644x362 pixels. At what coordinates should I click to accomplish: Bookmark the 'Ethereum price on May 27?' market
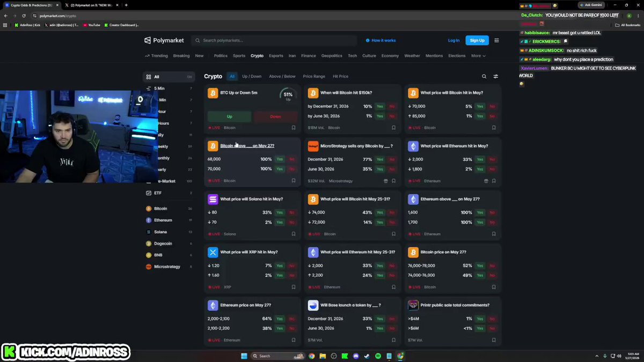(x=294, y=340)
